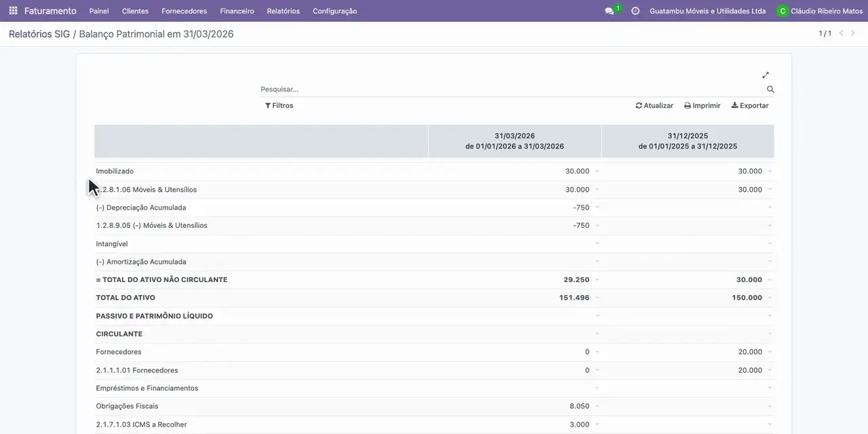
Task: Switch company Guatambu Móveis e Utilidades Ltda
Action: pyautogui.click(x=707, y=11)
